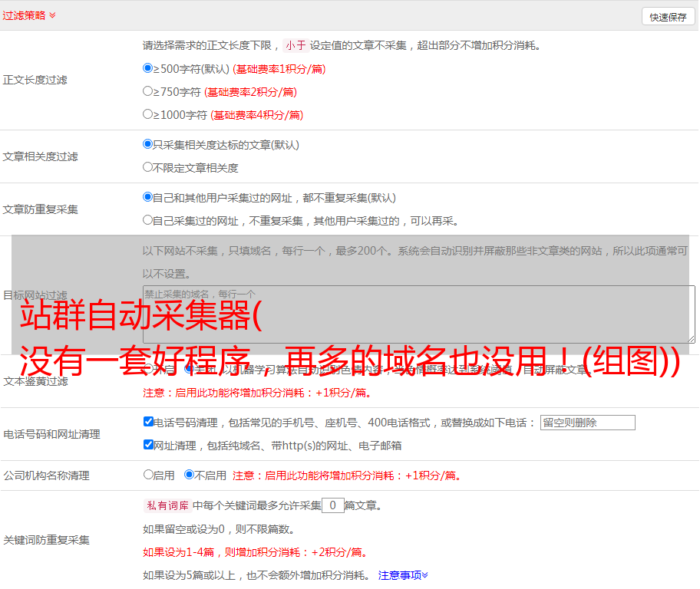Image resolution: width=700 pixels, height=589 pixels.
Task: Choose 不限定文章相关度 radio option
Action: [148, 167]
